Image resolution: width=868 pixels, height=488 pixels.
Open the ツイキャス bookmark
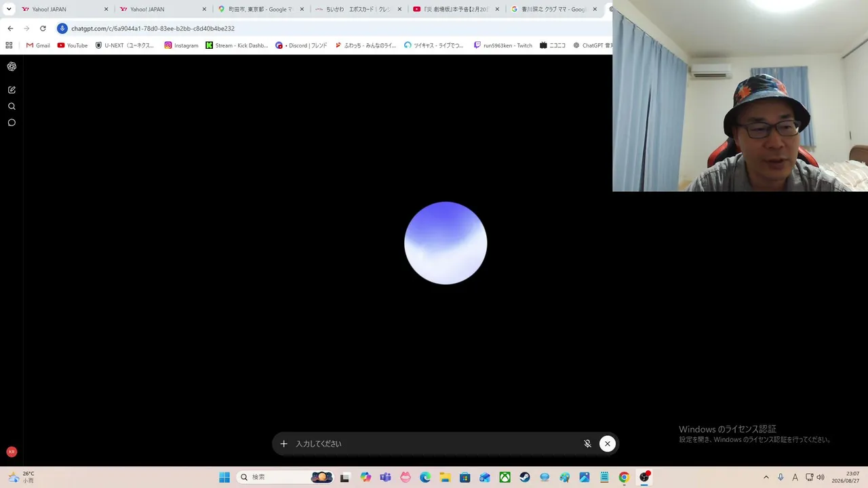[434, 45]
